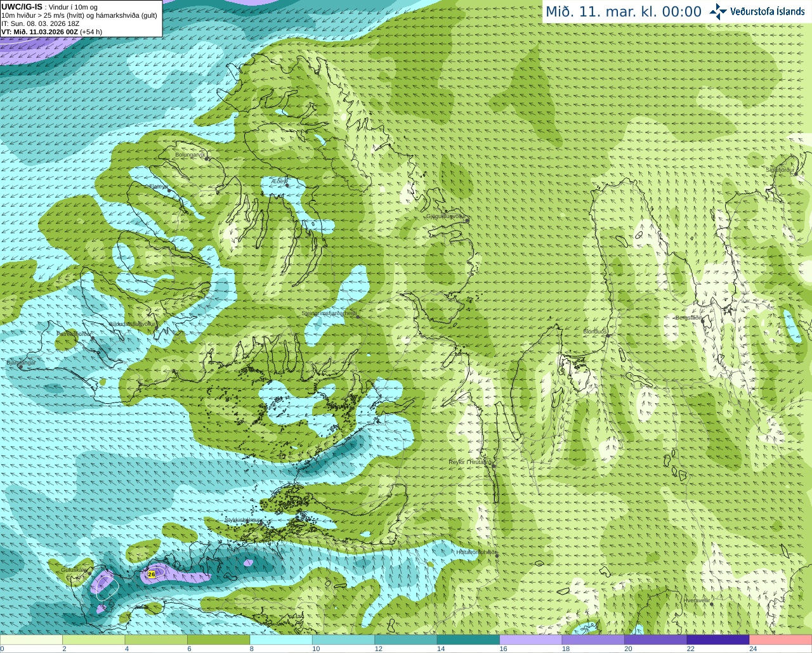Viewport: 812px width, 653px height.
Task: Select the 16–18 m/s lavender swatch
Action: tap(531, 640)
